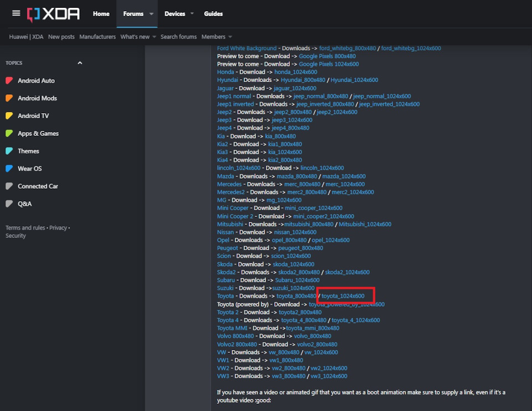Click the grey Connected Car tag icon

click(x=9, y=186)
